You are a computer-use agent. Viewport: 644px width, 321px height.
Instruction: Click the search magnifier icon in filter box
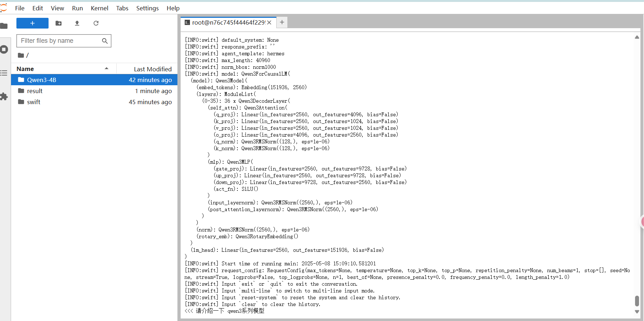pos(105,41)
